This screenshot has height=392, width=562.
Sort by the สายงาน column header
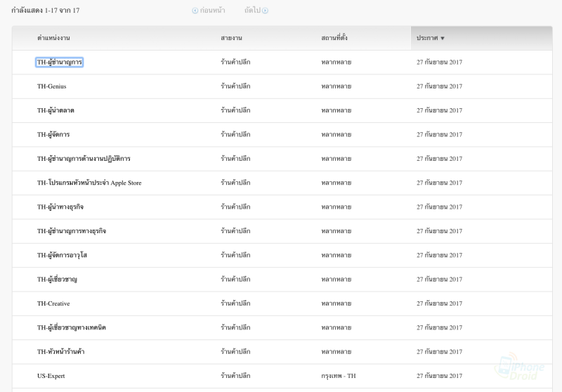point(231,38)
